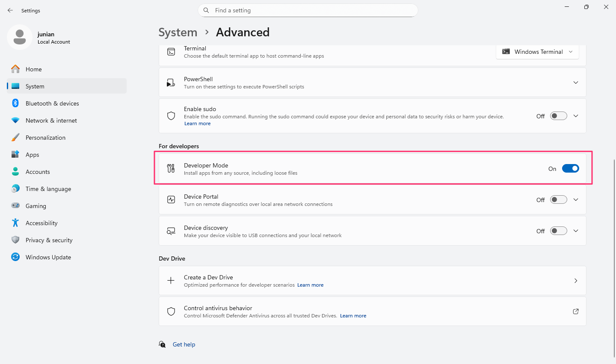Open the Windows Terminal dropdown
The image size is (616, 364).
pyautogui.click(x=538, y=52)
